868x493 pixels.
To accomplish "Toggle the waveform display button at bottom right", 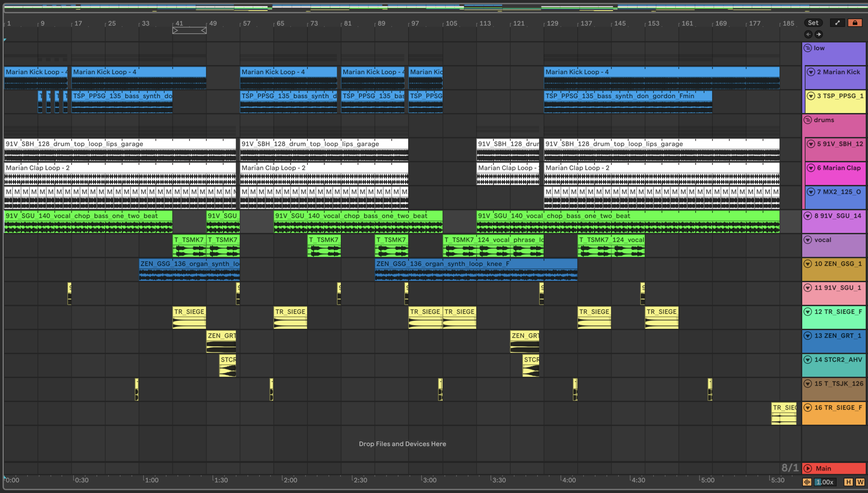I will pyautogui.click(x=807, y=482).
